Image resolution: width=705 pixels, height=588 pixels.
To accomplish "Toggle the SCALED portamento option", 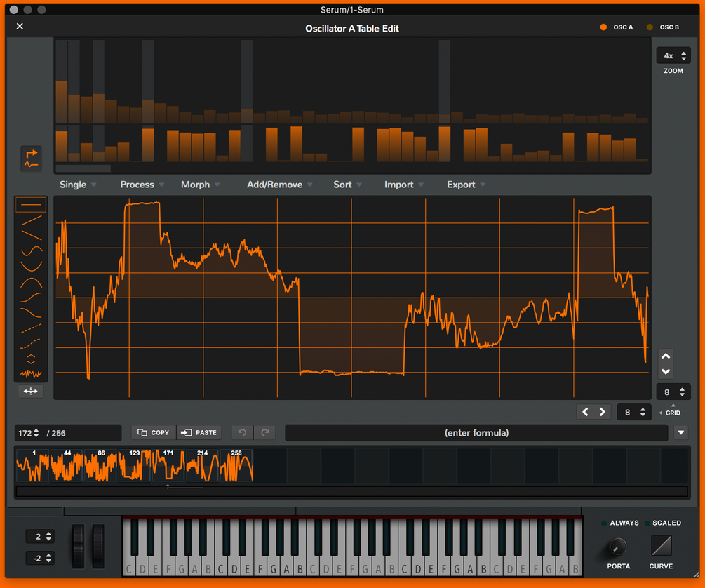I will tap(663, 523).
